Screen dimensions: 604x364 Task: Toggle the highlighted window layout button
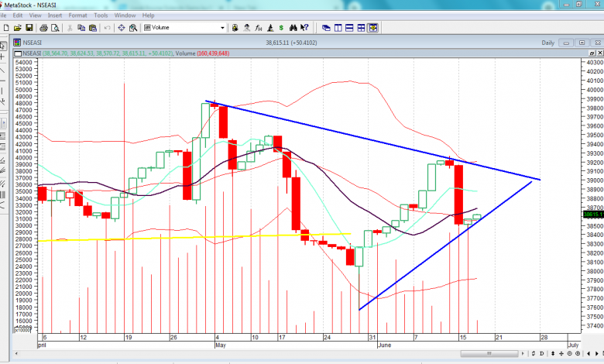(x=372, y=28)
